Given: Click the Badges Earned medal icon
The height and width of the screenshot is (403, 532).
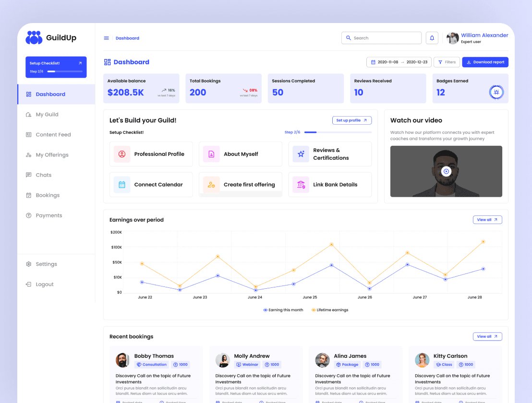Looking at the screenshot, I should tap(496, 92).
